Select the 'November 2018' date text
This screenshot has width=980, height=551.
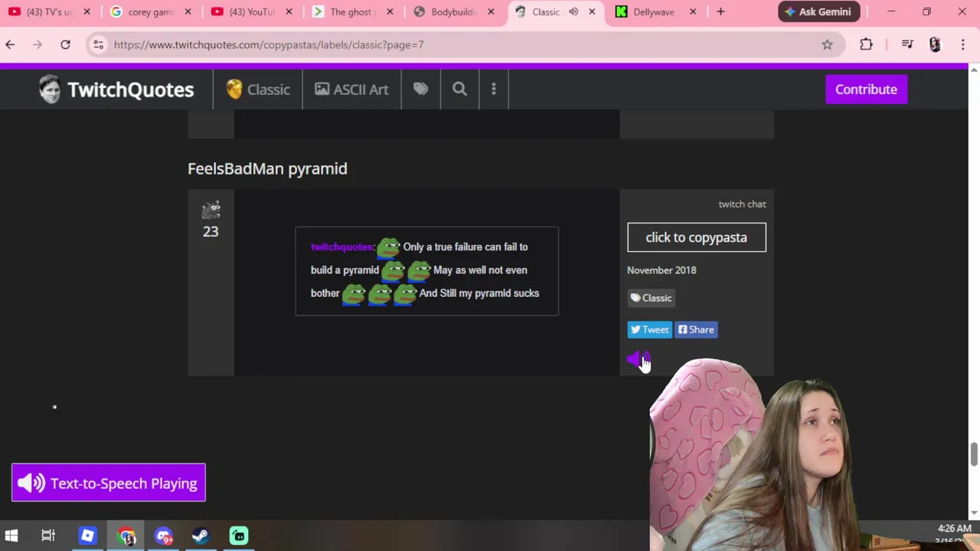point(661,270)
